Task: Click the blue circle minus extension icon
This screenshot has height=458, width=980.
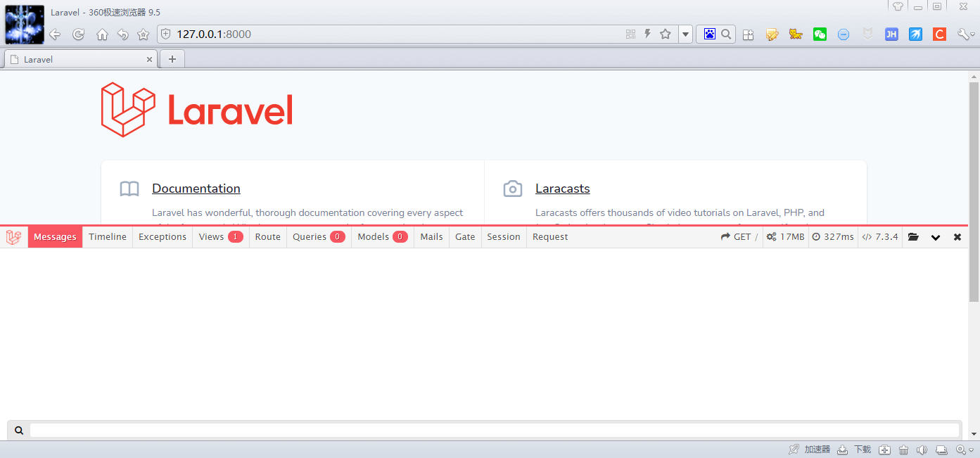Action: click(x=844, y=34)
